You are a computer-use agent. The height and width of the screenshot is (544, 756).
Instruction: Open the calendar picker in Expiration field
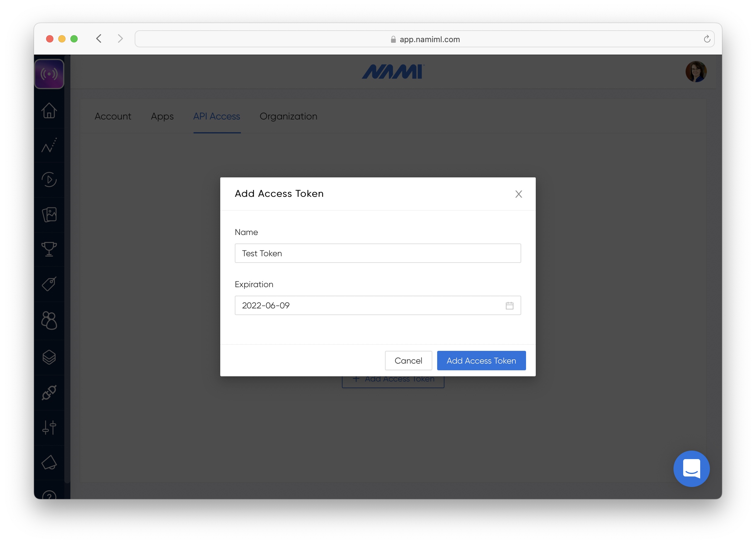coord(509,305)
